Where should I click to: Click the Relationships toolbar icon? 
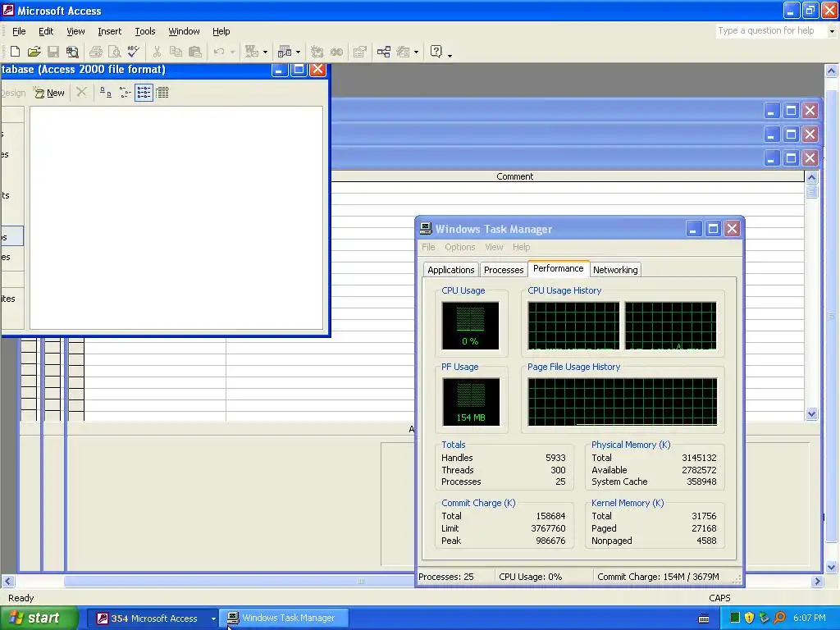[x=384, y=52]
